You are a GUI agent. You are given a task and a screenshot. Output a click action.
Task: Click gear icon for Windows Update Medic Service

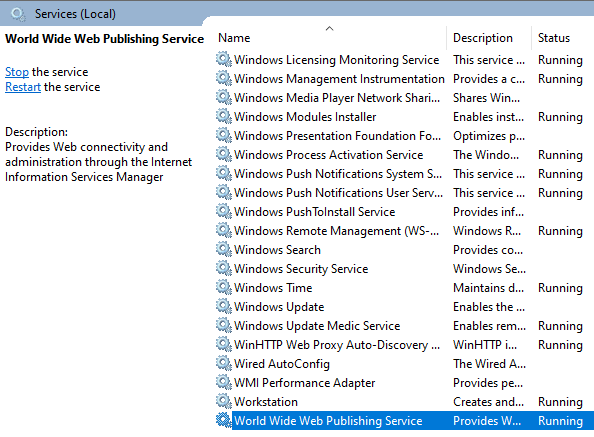coord(224,326)
